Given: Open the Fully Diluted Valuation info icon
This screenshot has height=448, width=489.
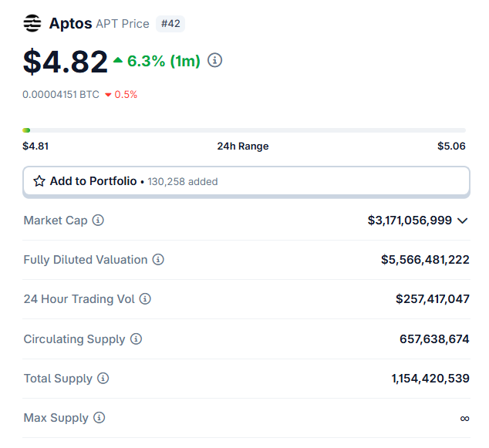Looking at the screenshot, I should [158, 260].
